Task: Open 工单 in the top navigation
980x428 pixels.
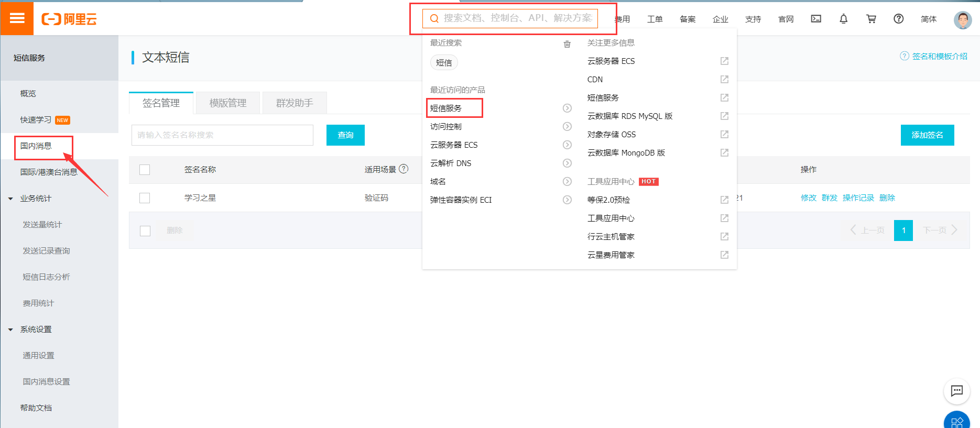Action: tap(655, 19)
